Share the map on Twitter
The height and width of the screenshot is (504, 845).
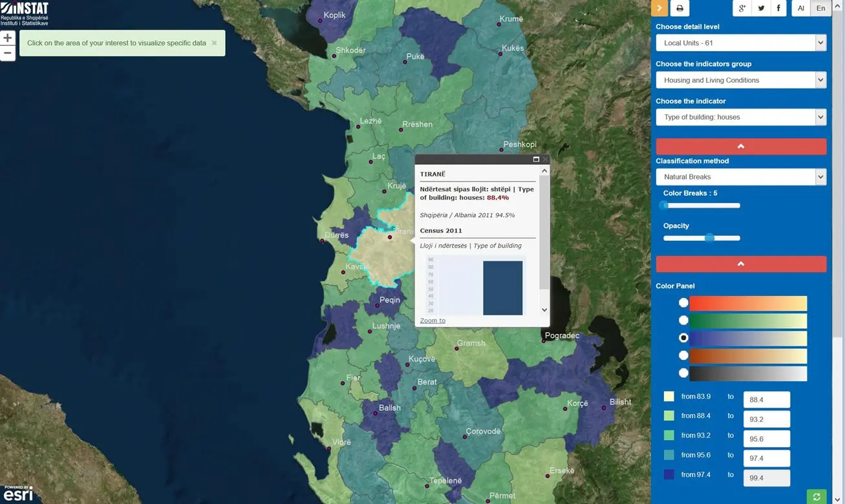760,8
